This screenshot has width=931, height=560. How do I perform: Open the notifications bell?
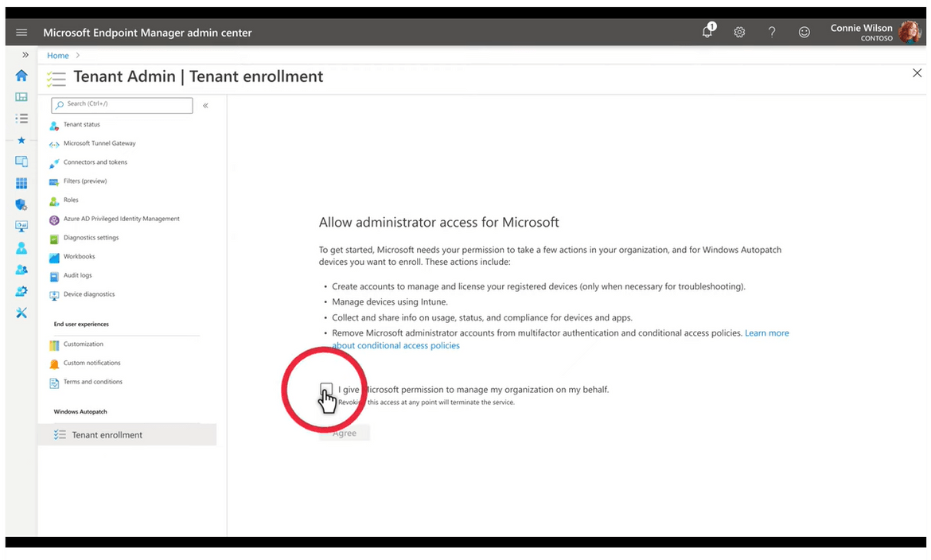pyautogui.click(x=707, y=31)
